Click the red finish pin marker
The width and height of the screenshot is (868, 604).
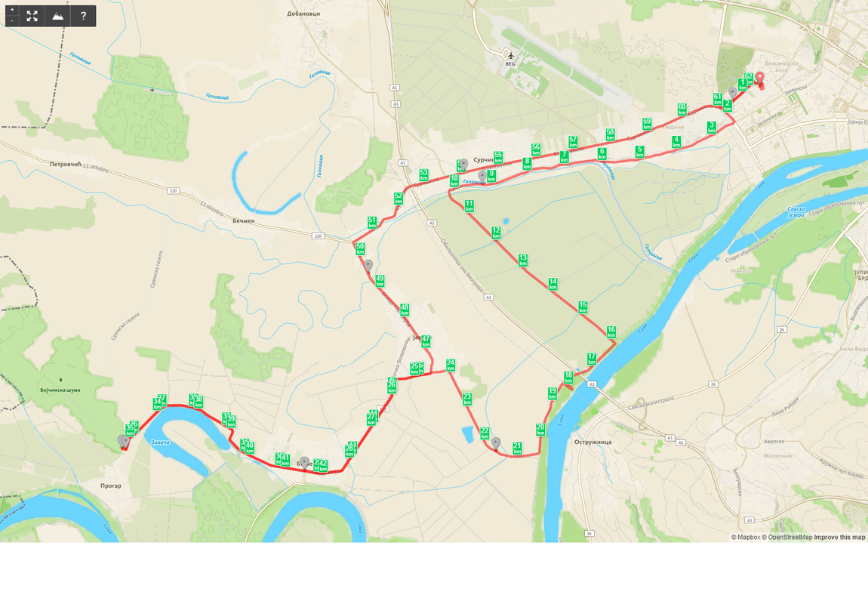[759, 79]
